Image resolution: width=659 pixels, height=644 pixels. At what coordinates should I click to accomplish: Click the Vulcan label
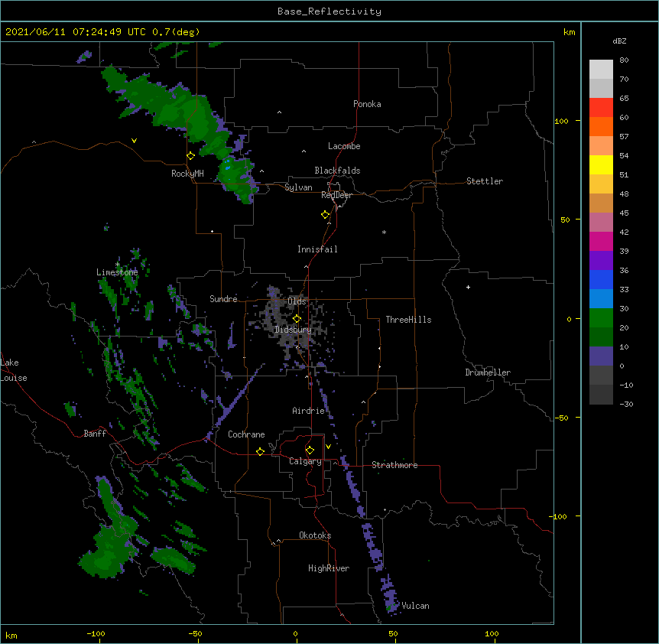point(415,606)
